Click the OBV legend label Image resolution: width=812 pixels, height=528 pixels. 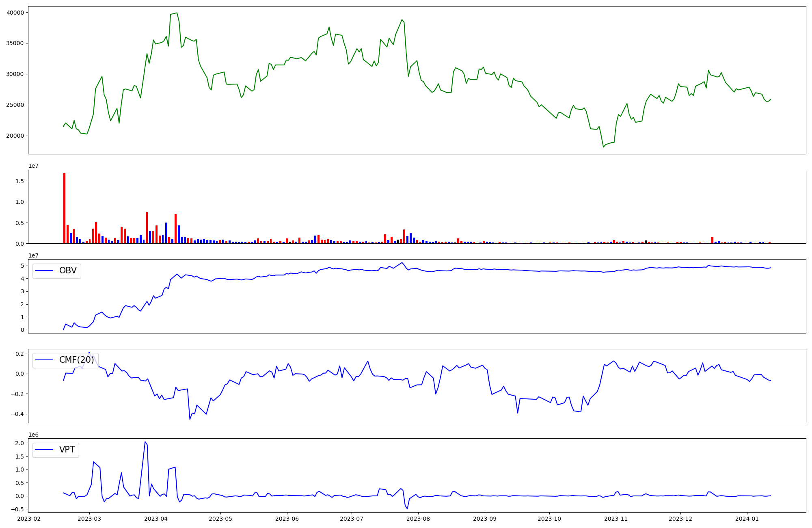pos(68,270)
